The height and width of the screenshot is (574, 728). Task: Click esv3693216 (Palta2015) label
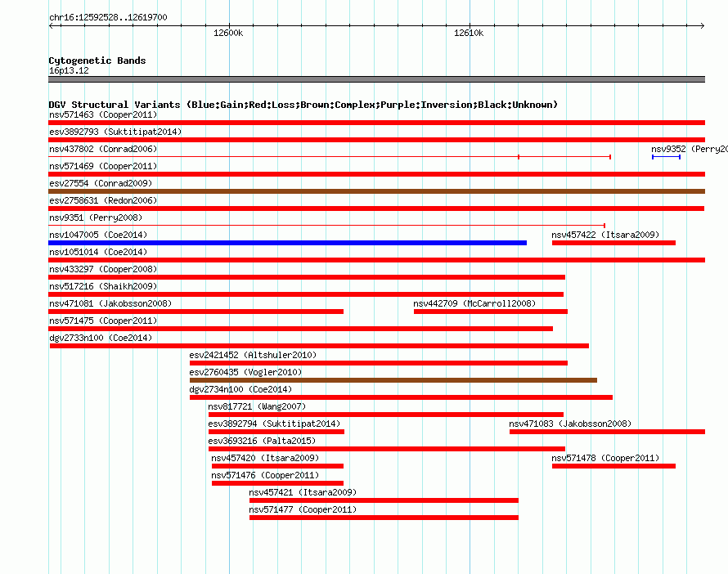pos(262,441)
